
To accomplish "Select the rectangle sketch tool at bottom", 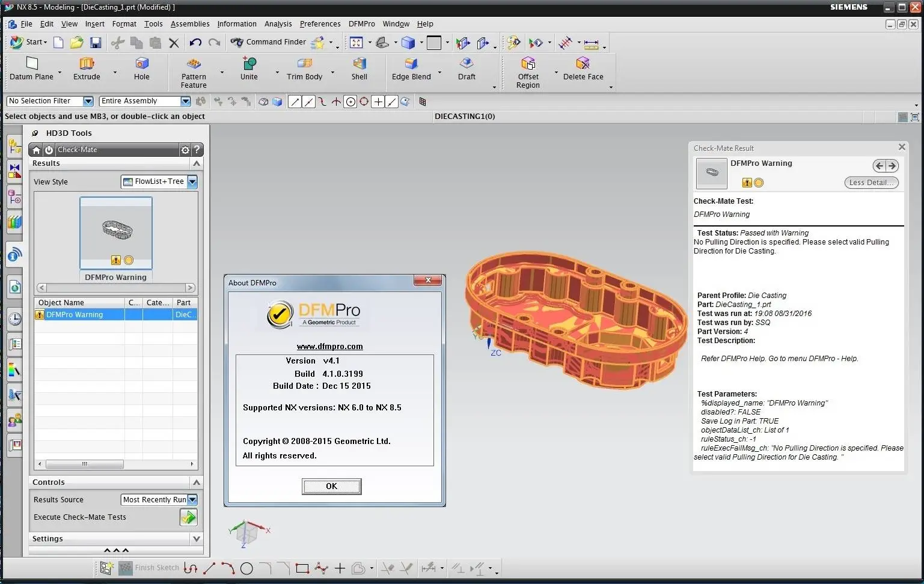I will click(302, 568).
